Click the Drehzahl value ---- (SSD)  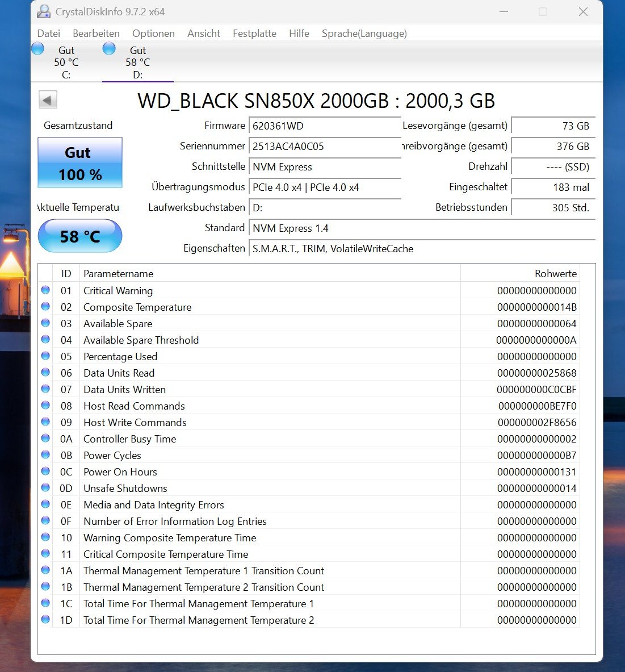point(553,166)
